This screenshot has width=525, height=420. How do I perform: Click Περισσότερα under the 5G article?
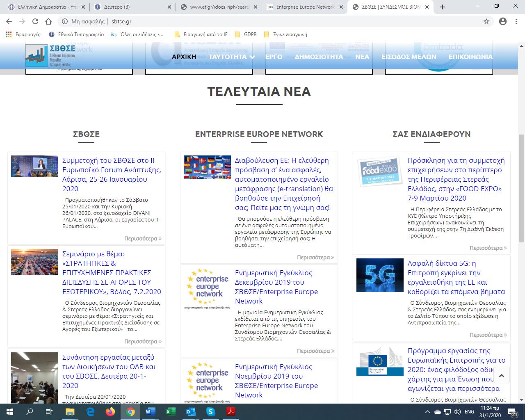click(488, 335)
